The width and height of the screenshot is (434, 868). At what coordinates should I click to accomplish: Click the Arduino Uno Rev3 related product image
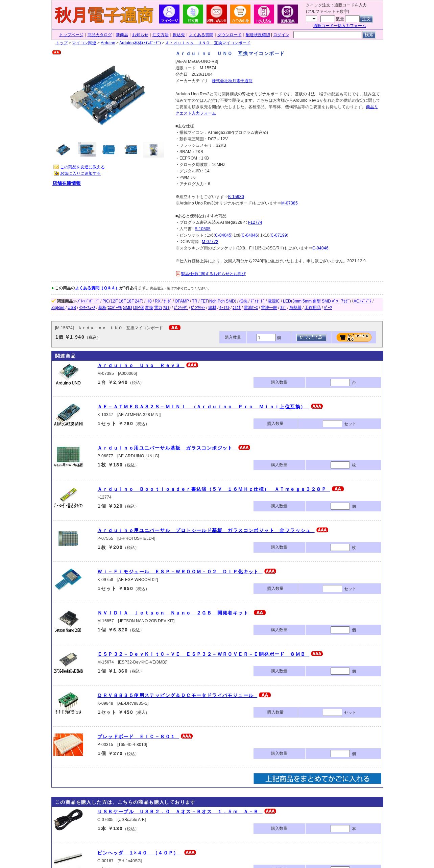68,374
